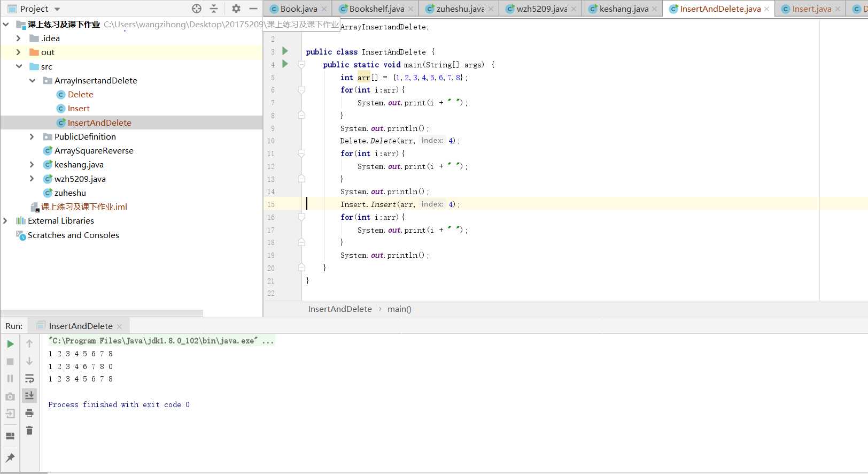Click the fold end marker at line 8
The image size is (868, 474).
pos(301,115)
